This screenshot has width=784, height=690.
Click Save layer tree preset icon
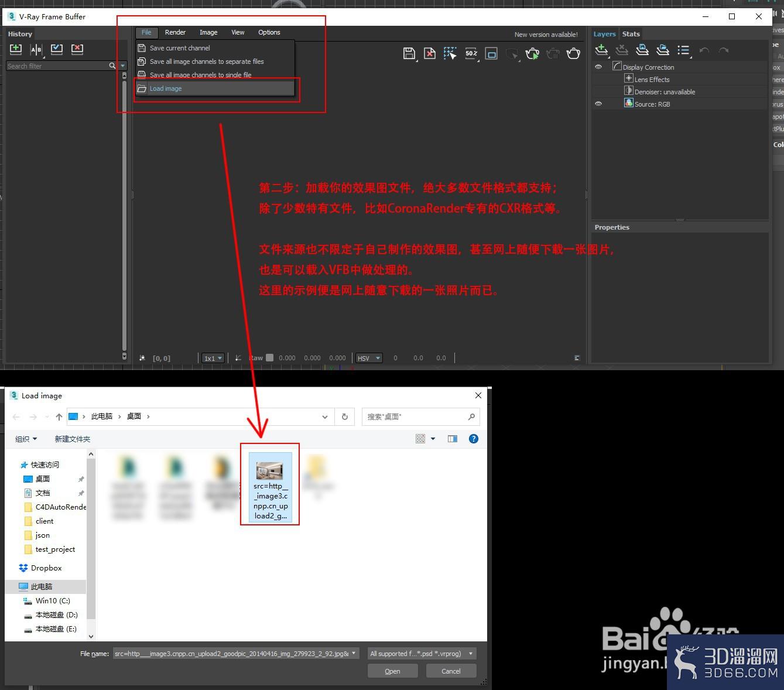[642, 50]
